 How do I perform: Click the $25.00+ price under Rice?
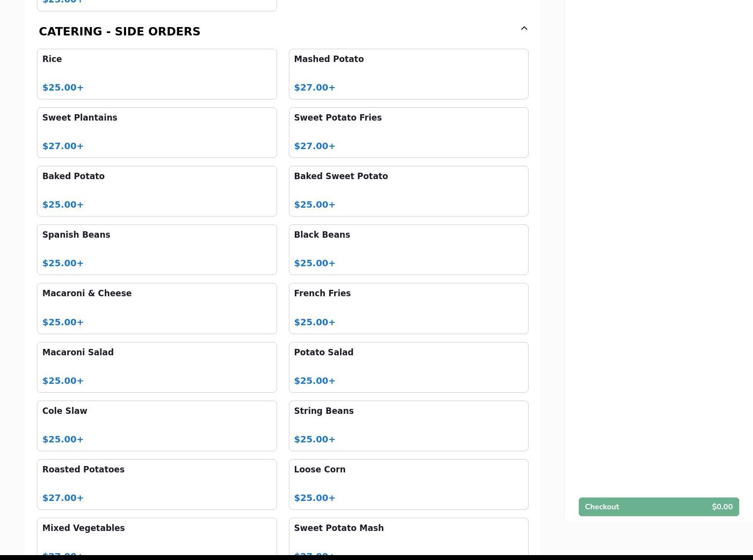[63, 88]
